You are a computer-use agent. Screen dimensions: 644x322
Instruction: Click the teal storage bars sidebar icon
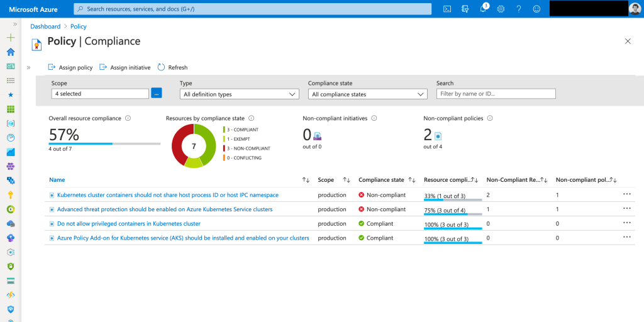pos(11,281)
